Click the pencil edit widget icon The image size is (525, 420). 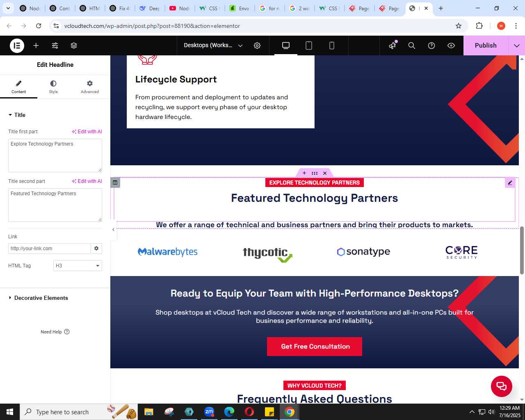[x=510, y=183]
